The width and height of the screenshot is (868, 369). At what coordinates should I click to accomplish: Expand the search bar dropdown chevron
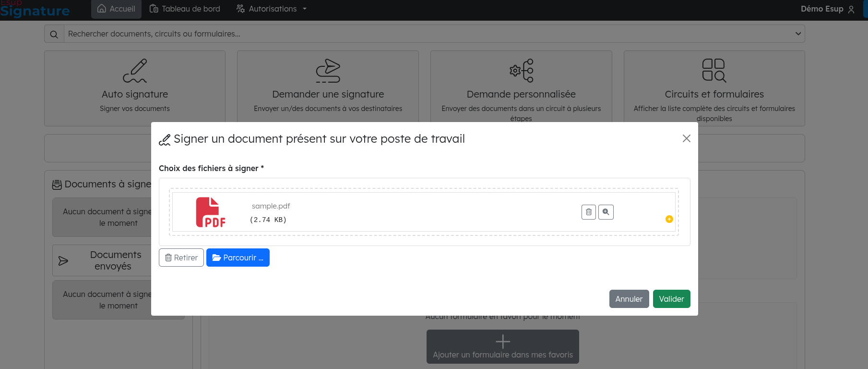pos(798,34)
